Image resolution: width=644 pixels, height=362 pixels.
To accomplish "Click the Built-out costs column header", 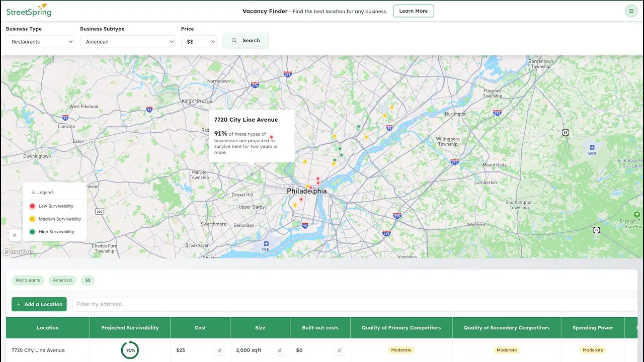I will tap(320, 328).
